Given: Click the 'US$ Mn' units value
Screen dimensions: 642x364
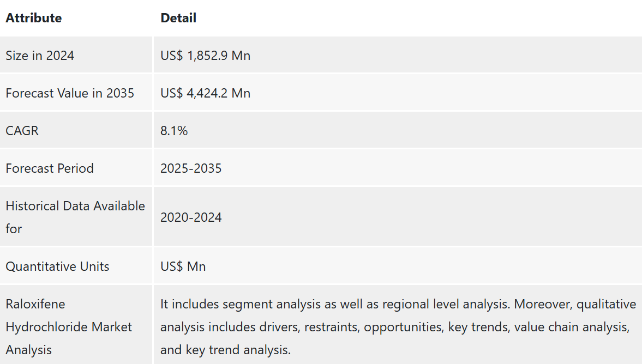Looking at the screenshot, I should pos(183,266).
